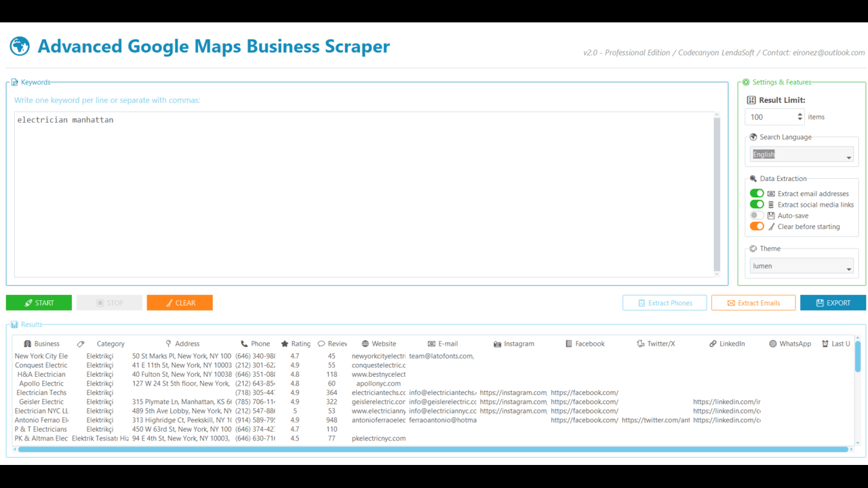
Task: Sort results by the Website column header
Action: 379,344
